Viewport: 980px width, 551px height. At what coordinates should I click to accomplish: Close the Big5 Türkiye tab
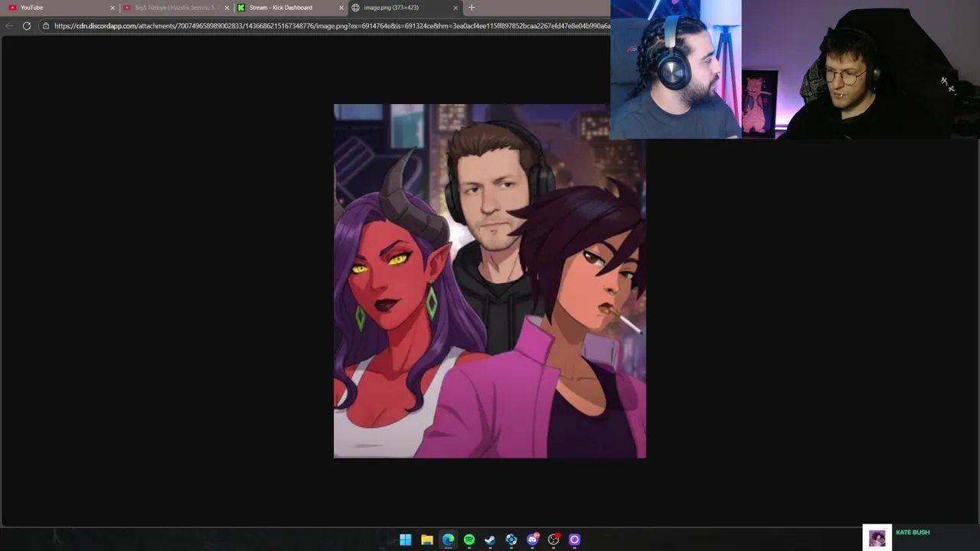pos(227,8)
